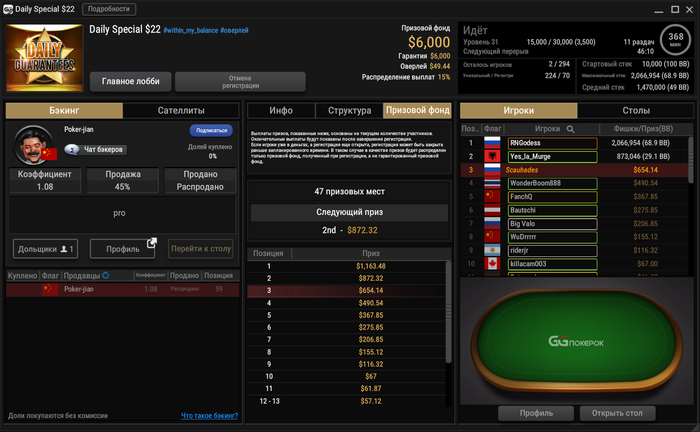The image size is (700, 432).
Task: Select the Столы tab
Action: coord(636,111)
